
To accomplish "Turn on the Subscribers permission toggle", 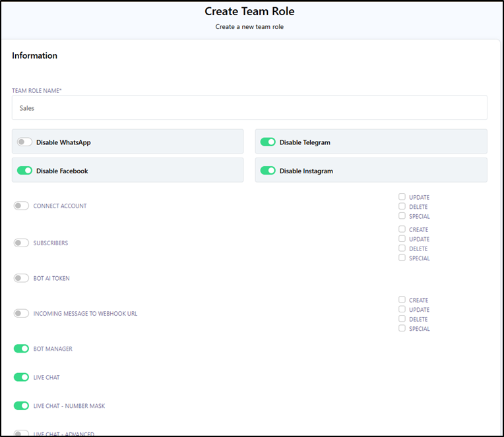I will (22, 243).
